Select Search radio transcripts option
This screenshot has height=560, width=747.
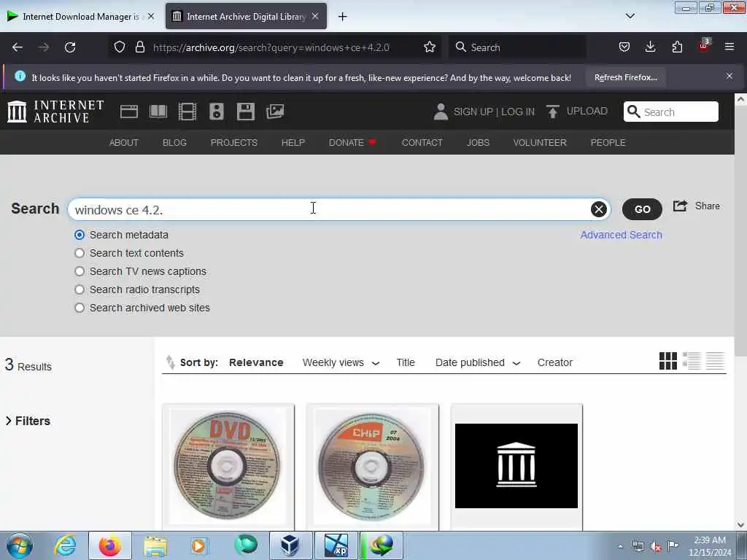click(80, 289)
